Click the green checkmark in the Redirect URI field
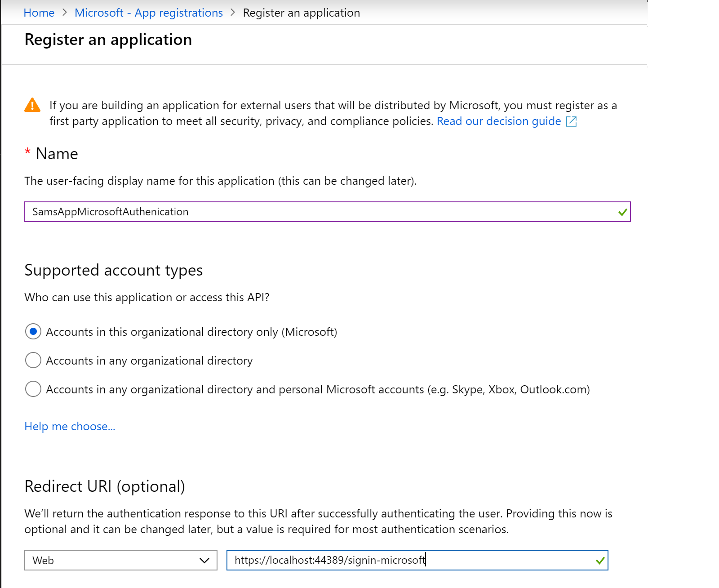The height and width of the screenshot is (588, 719). [x=600, y=561]
